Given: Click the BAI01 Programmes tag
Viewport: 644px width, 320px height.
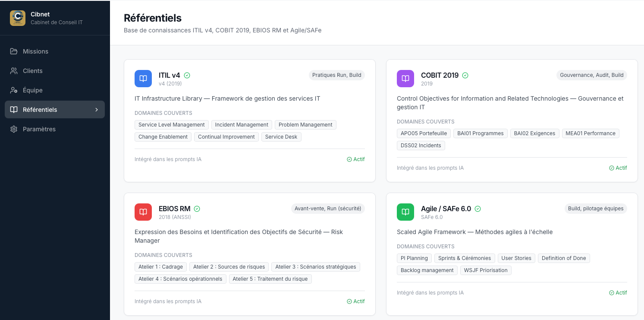Looking at the screenshot, I should [481, 133].
